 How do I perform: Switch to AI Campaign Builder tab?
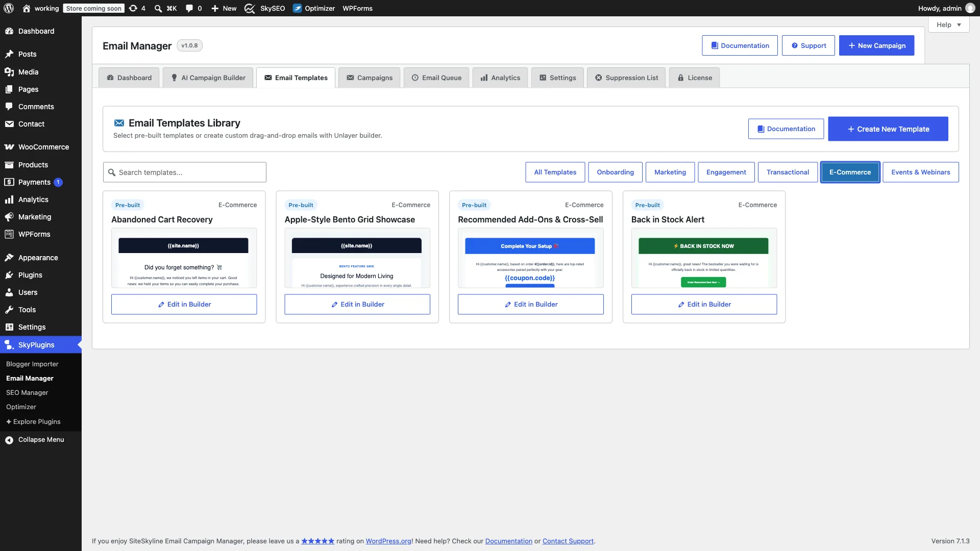[x=208, y=78]
